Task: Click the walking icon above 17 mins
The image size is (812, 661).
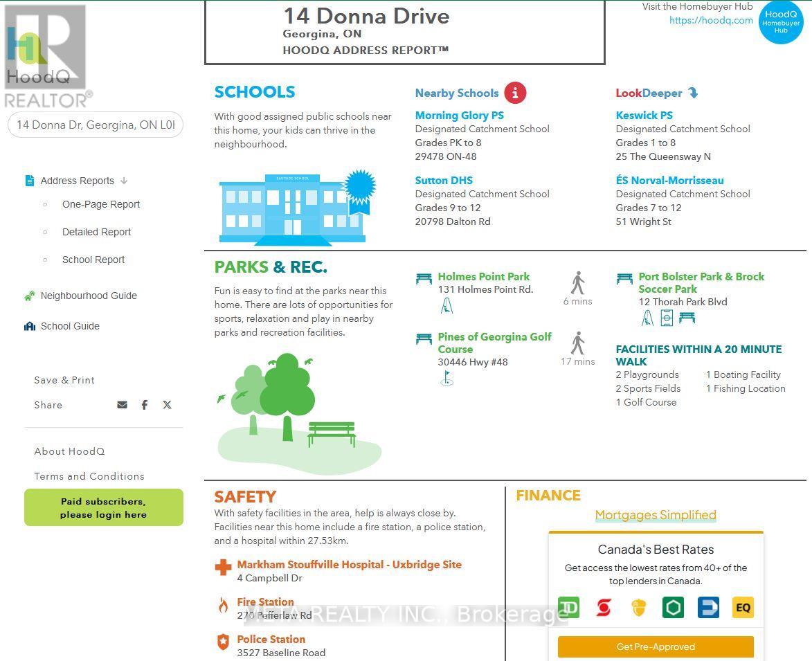Action: click(578, 343)
